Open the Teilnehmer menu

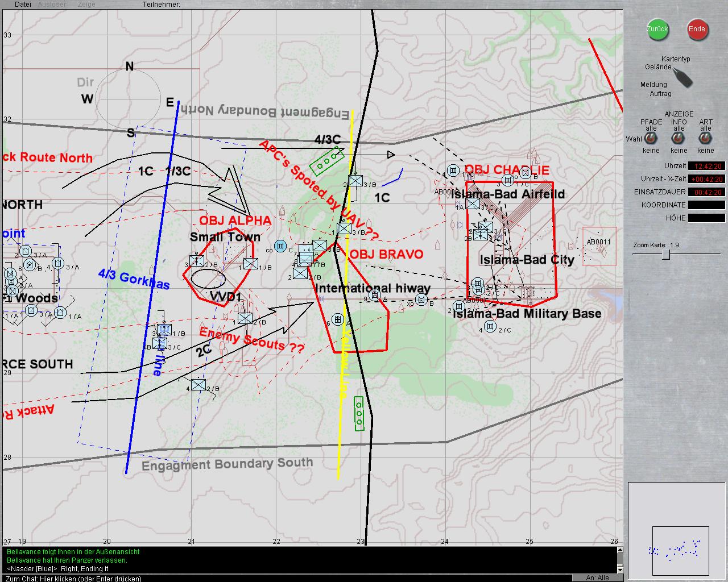pyautogui.click(x=161, y=5)
